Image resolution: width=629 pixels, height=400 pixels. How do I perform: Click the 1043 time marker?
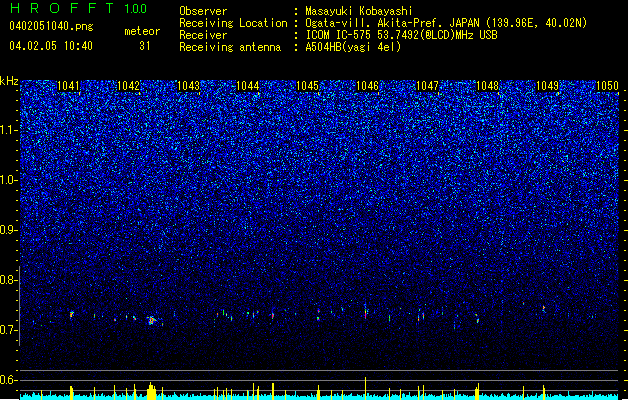(x=189, y=86)
